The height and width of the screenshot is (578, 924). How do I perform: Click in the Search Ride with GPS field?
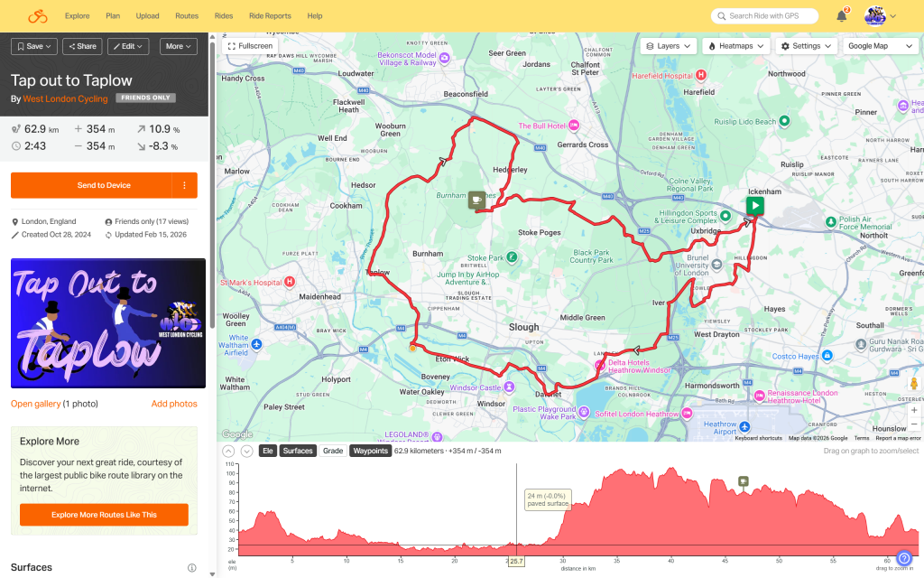click(764, 16)
